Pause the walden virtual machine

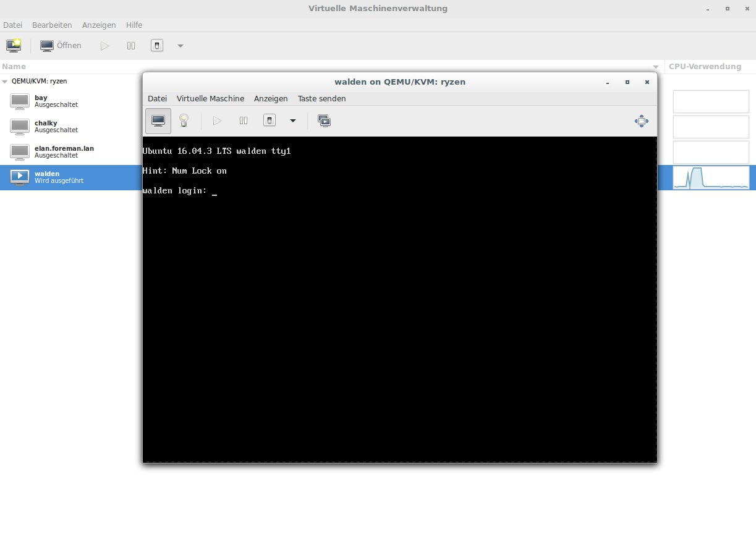point(244,121)
